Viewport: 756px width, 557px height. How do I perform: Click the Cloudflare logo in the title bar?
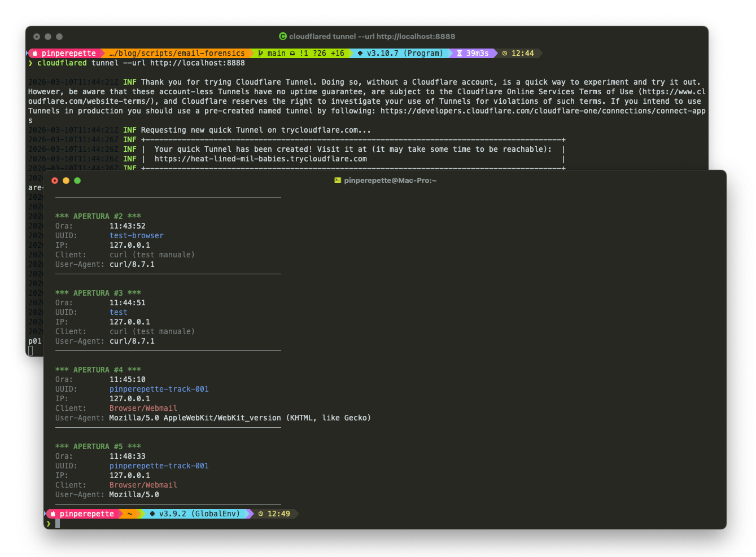tap(282, 36)
